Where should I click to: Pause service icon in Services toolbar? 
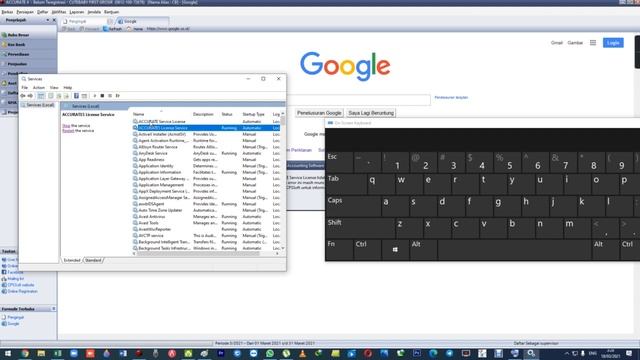pyautogui.click(x=110, y=96)
